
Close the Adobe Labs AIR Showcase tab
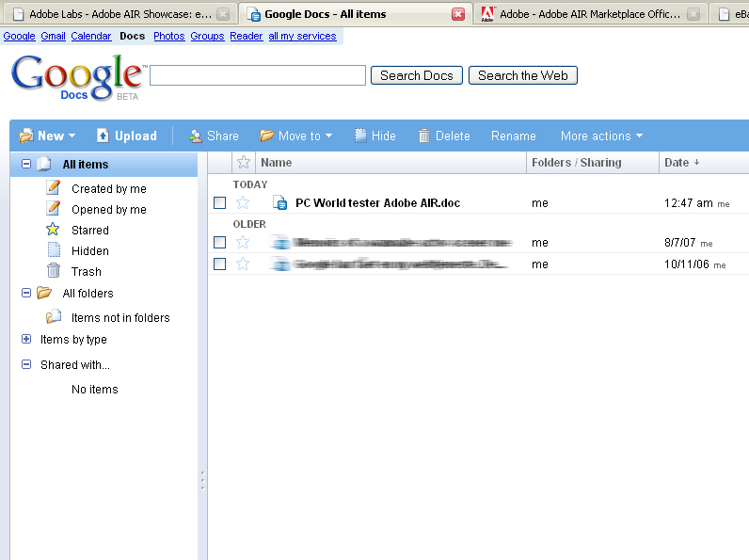pyautogui.click(x=223, y=14)
